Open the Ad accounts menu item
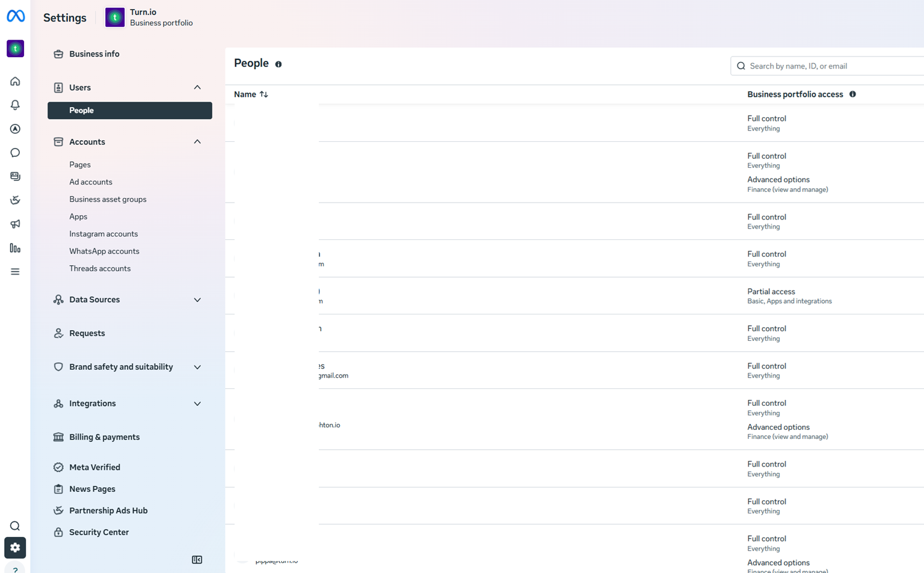924x573 pixels. pyautogui.click(x=91, y=182)
